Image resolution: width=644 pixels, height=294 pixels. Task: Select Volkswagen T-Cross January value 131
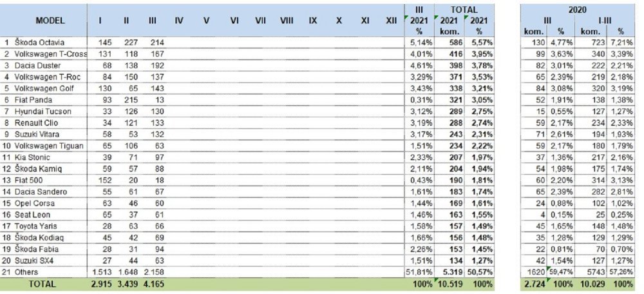pyautogui.click(x=106, y=54)
